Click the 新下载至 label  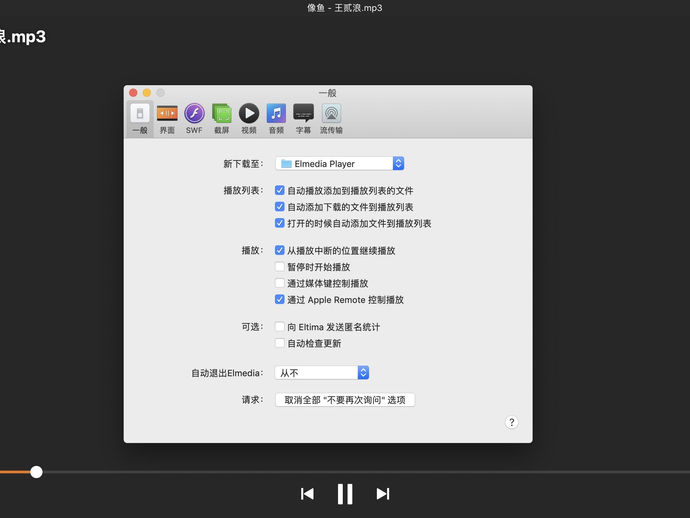[243, 164]
